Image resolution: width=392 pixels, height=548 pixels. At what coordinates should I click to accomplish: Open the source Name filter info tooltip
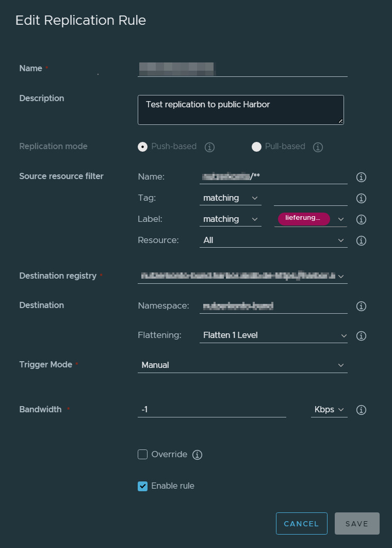pos(361,177)
